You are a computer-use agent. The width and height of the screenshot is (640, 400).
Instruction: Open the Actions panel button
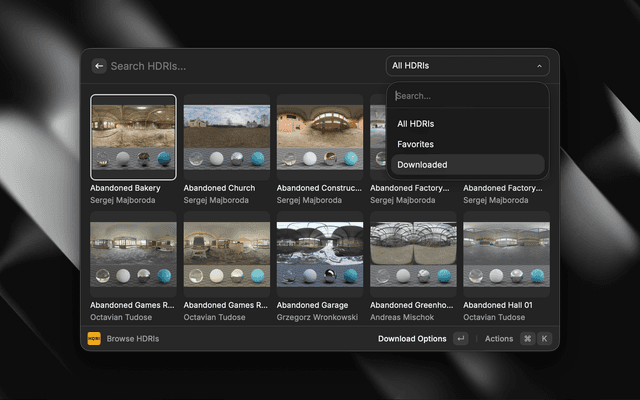[x=498, y=339]
